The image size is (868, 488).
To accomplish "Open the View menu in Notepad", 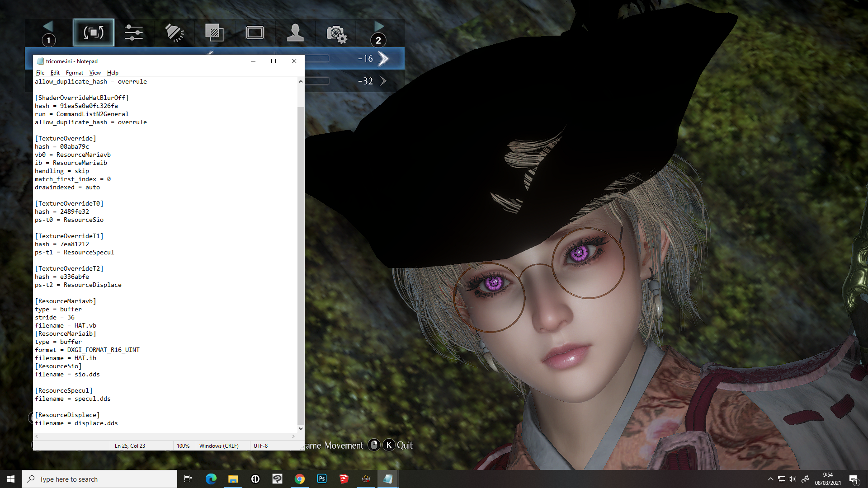I will (95, 73).
